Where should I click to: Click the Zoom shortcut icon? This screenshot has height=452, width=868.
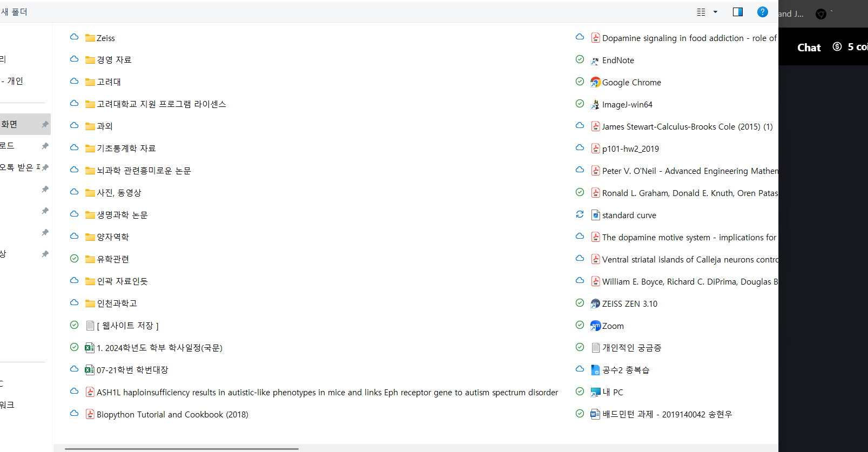click(595, 326)
